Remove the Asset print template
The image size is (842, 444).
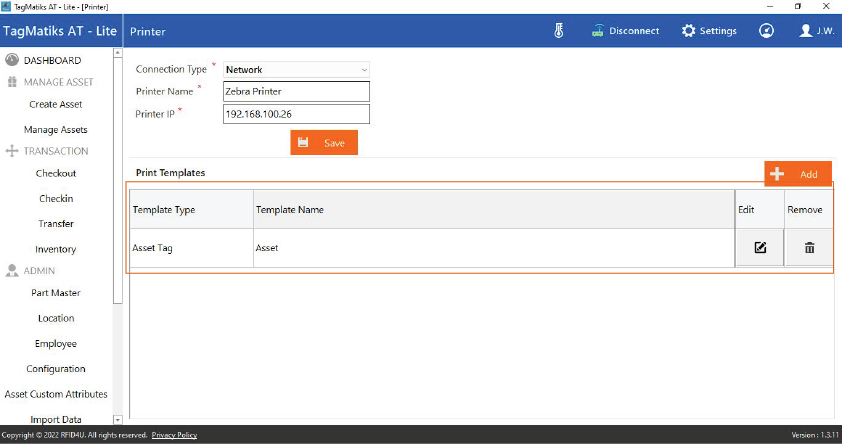click(x=809, y=248)
